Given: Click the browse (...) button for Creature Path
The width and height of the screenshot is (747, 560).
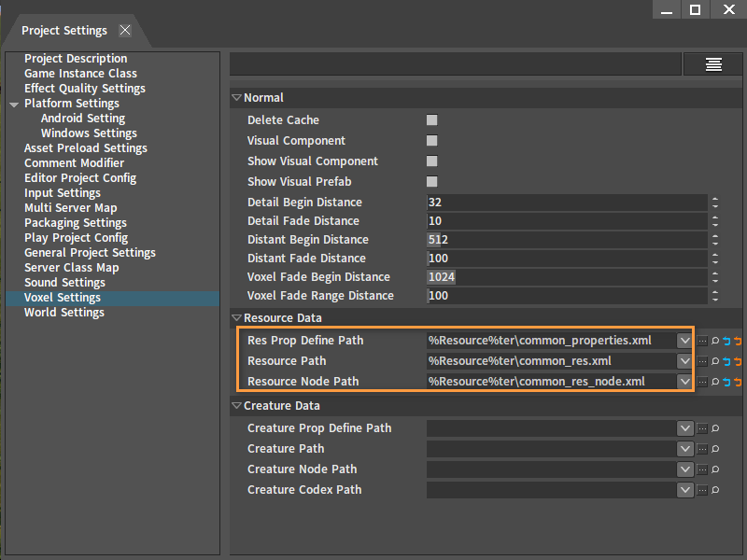Looking at the screenshot, I should (x=702, y=449).
